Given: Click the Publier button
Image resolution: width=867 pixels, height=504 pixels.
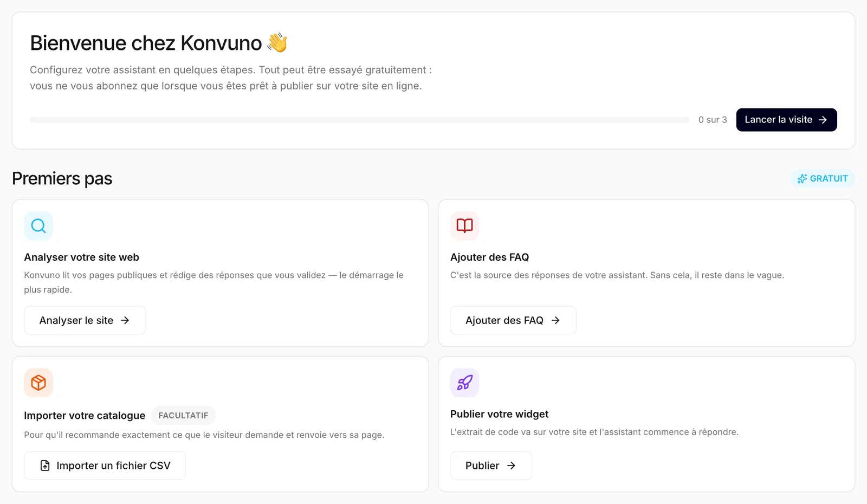Looking at the screenshot, I should click(490, 466).
